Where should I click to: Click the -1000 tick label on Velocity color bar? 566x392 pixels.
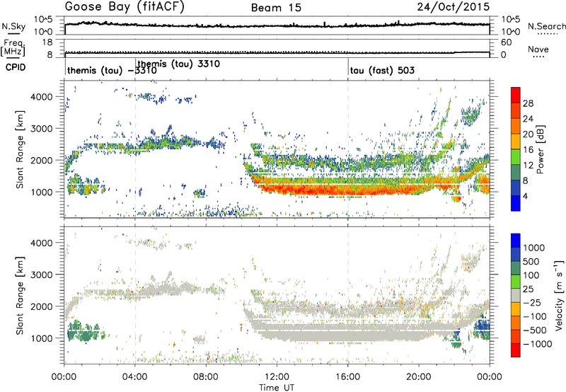537,344
